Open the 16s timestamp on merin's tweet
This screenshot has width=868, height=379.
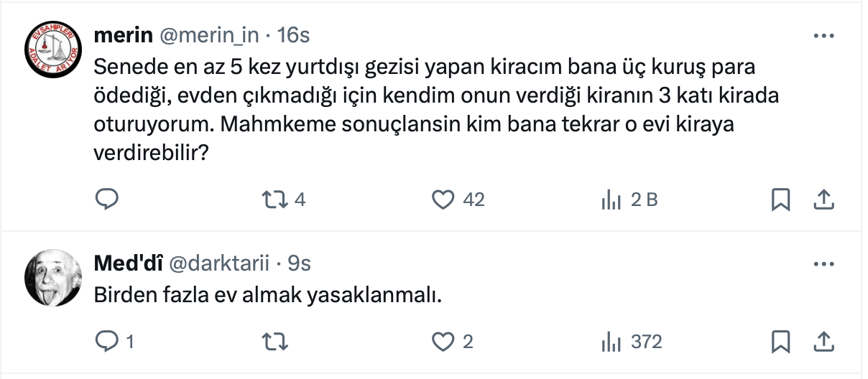[293, 35]
